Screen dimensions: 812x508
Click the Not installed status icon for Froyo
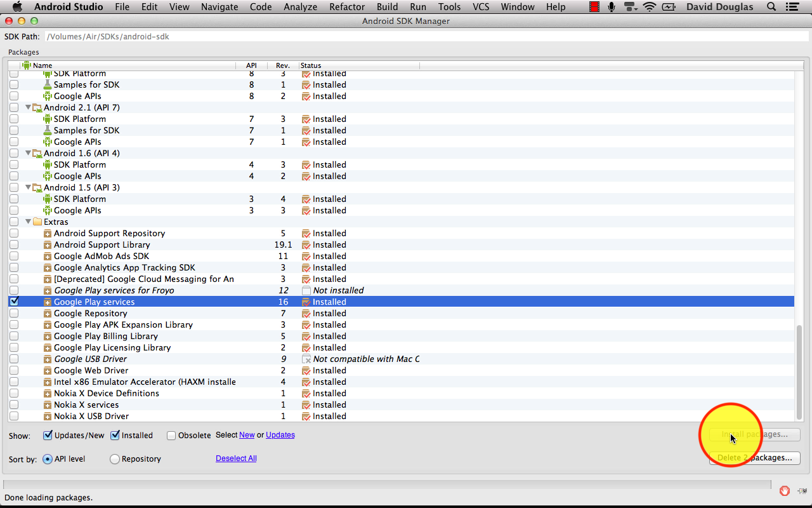tap(306, 291)
